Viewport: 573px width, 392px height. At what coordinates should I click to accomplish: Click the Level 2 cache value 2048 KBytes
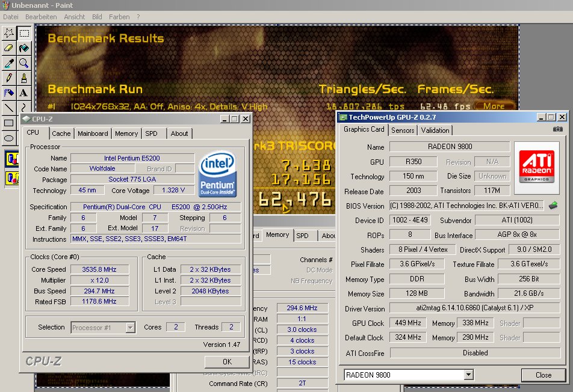[211, 291]
